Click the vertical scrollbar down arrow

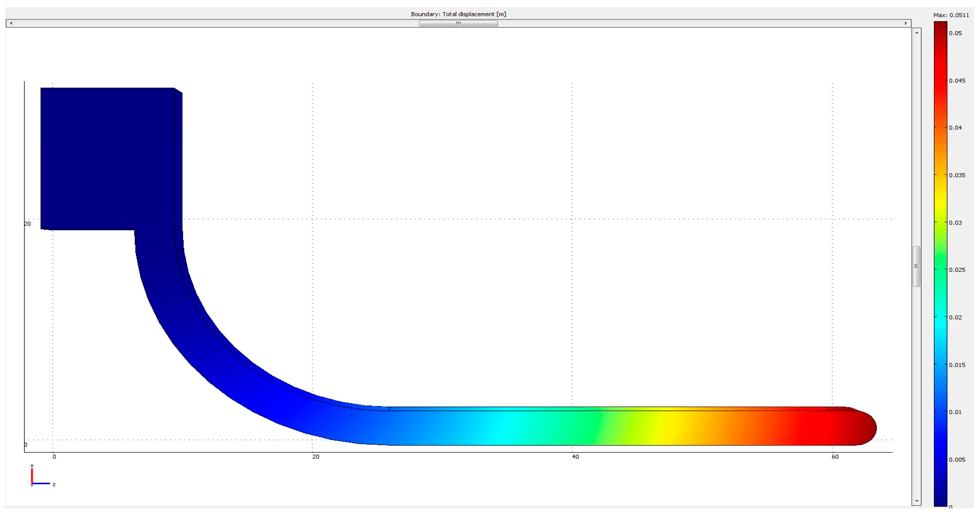[917, 501]
